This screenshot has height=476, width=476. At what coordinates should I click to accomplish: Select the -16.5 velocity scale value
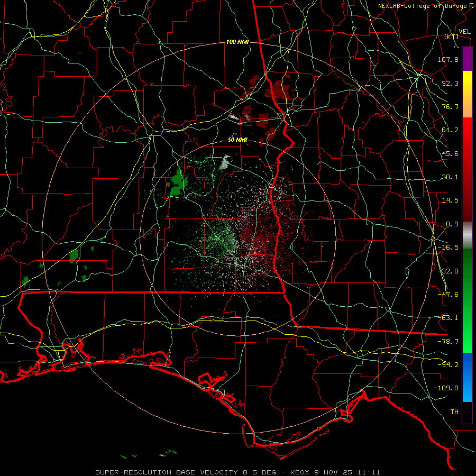[448, 248]
